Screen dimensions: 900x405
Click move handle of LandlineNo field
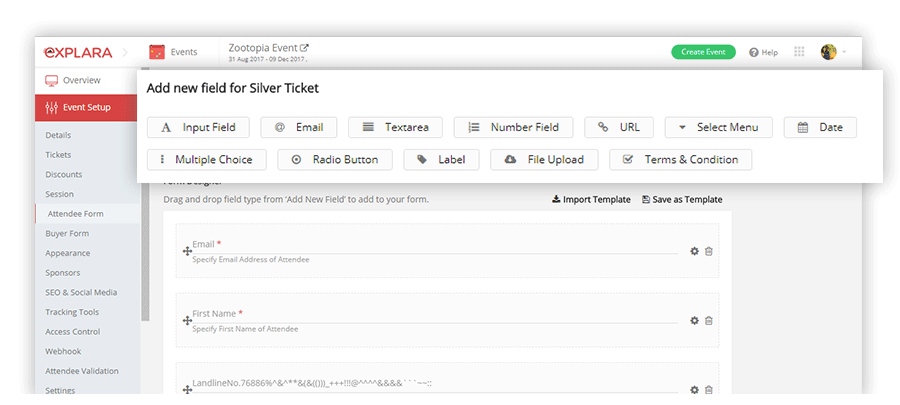[x=187, y=390]
